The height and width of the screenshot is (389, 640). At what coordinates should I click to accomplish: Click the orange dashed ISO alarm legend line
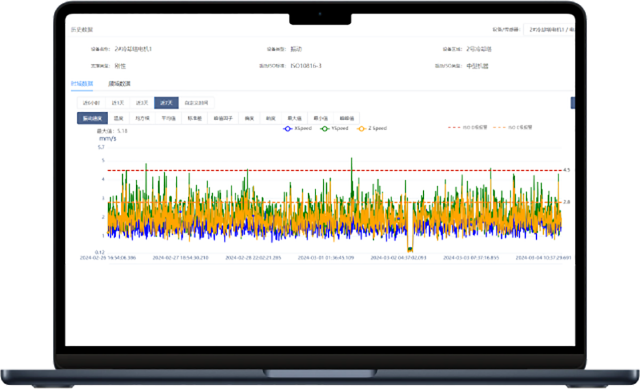[x=499, y=127]
